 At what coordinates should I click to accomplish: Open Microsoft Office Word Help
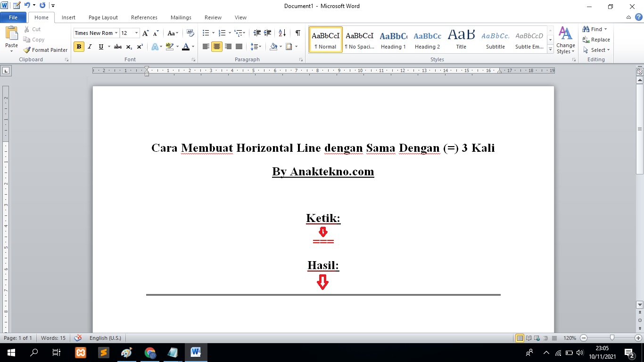point(638,17)
